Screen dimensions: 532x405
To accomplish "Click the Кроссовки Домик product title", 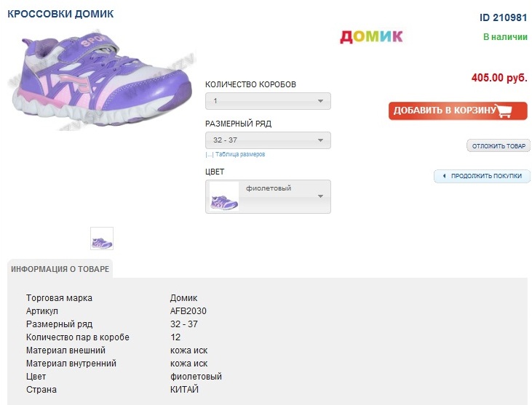I will 60,14.
